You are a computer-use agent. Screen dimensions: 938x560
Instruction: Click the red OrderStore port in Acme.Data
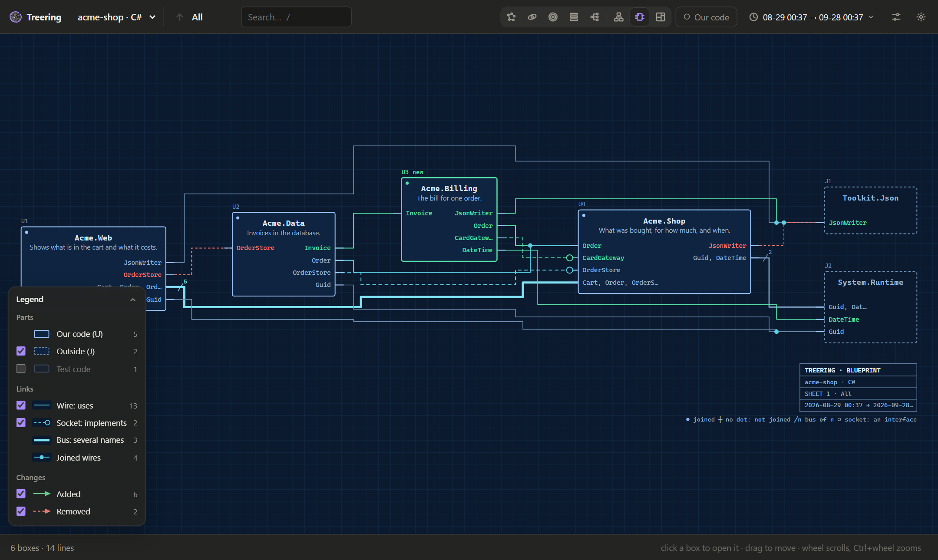pyautogui.click(x=255, y=248)
